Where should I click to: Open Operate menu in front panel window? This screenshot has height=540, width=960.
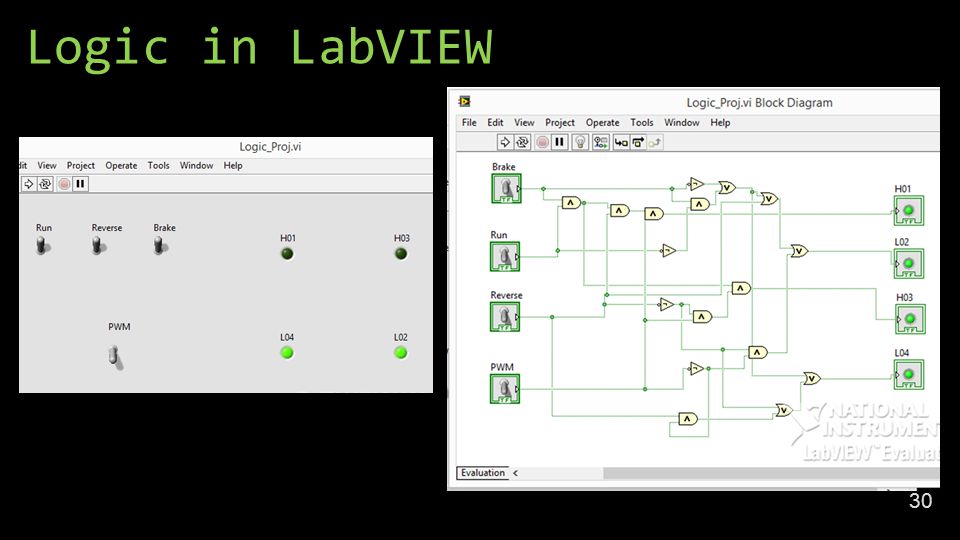click(x=121, y=165)
